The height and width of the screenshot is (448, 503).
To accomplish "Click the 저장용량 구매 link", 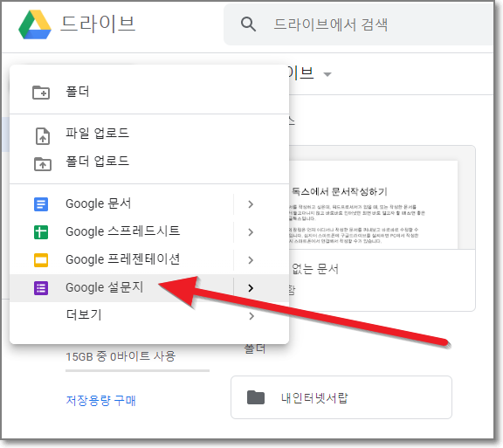I will click(x=100, y=400).
